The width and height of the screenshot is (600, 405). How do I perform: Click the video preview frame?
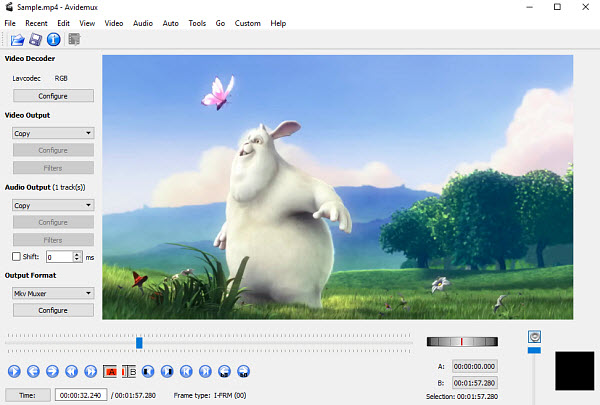point(338,187)
